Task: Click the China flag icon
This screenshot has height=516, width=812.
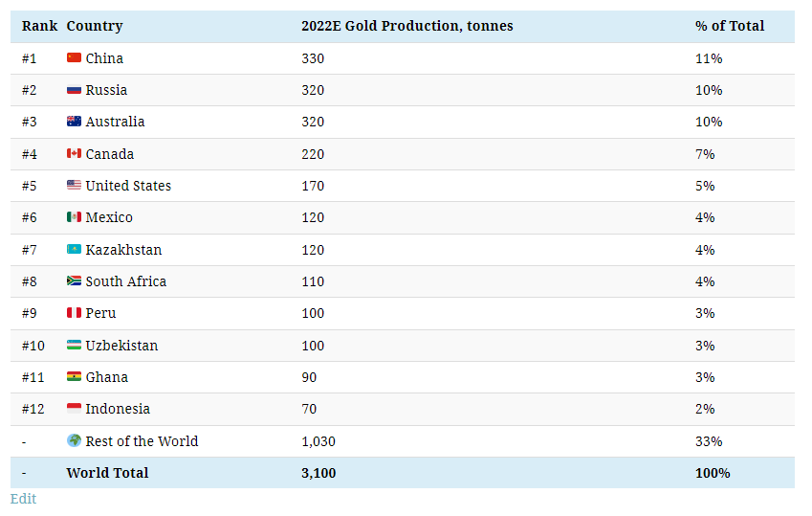Action: (x=74, y=58)
